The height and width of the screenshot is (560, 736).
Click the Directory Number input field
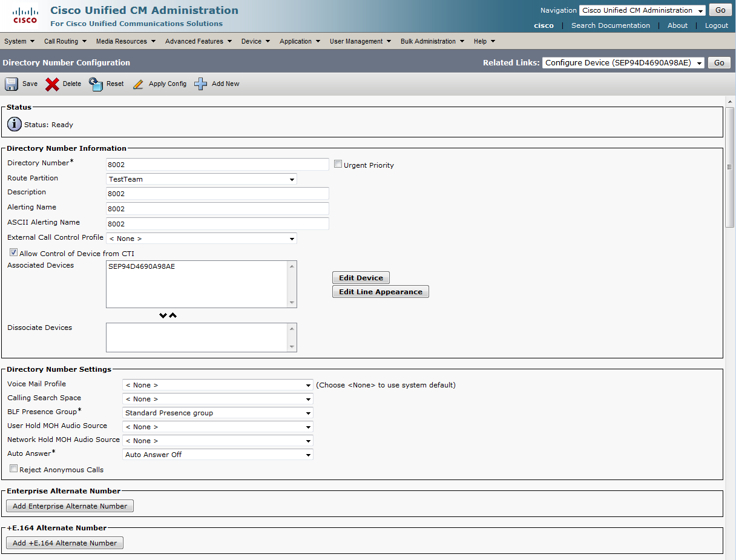pos(217,165)
